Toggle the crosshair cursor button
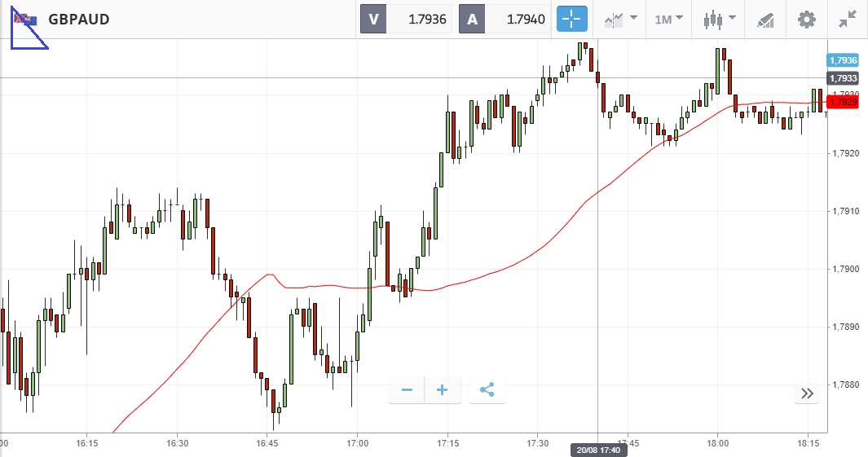This screenshot has height=457, width=868. pos(572,19)
